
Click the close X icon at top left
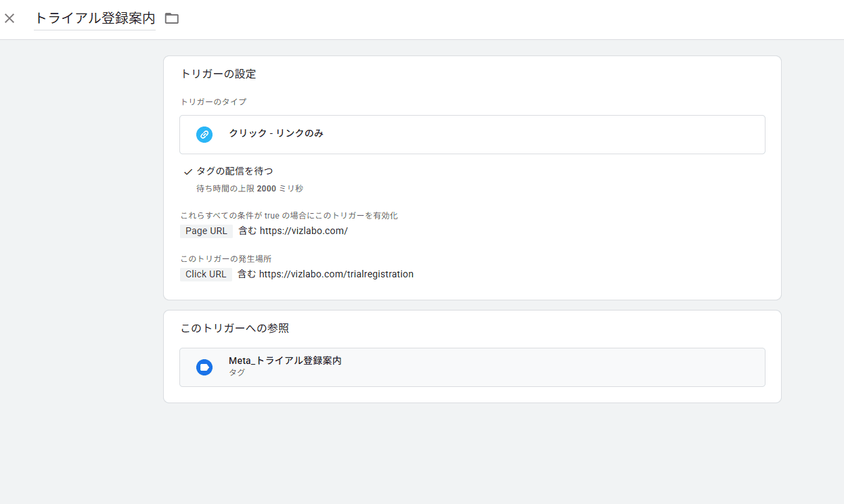pos(9,18)
